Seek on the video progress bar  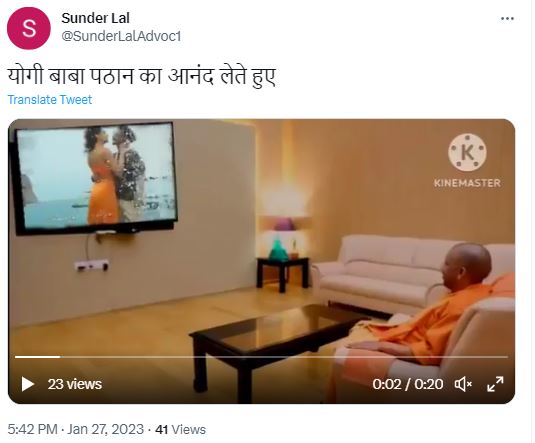pyautogui.click(x=261, y=357)
